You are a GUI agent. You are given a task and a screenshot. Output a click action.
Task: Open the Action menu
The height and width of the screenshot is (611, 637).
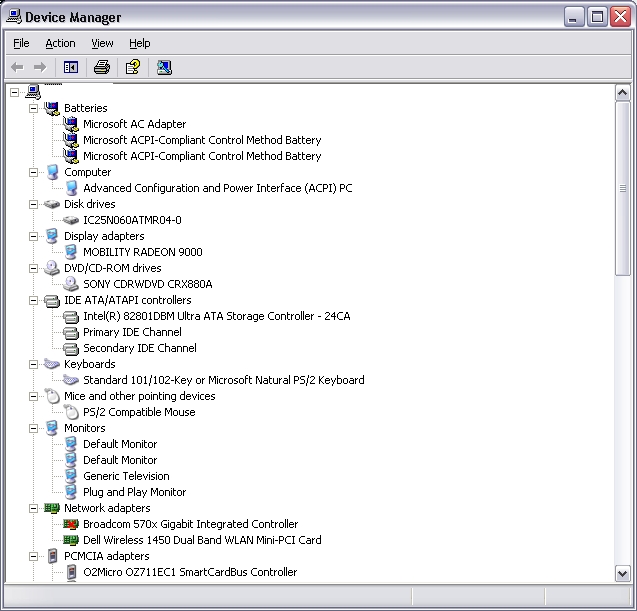pyautogui.click(x=60, y=43)
